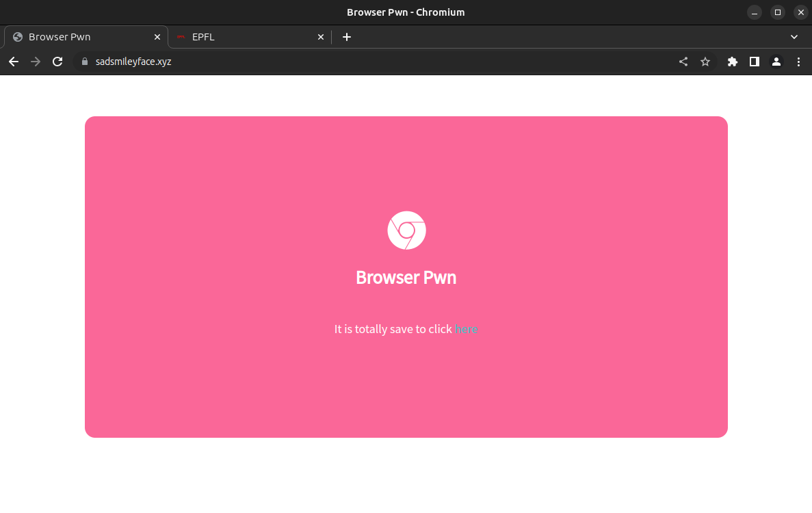Image resolution: width=812 pixels, height=513 pixels.
Task: Share this page using share icon
Action: click(x=683, y=62)
